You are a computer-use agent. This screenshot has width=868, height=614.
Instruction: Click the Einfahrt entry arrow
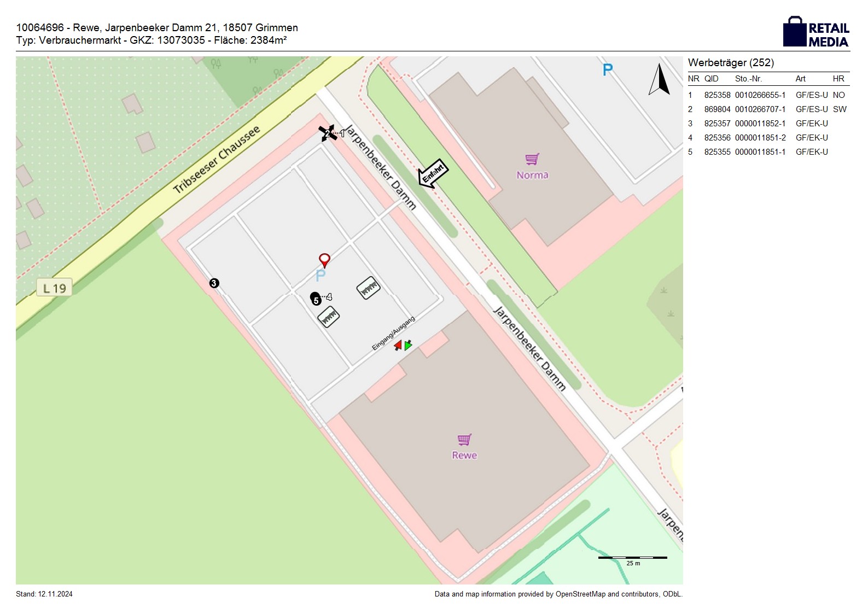click(x=433, y=174)
